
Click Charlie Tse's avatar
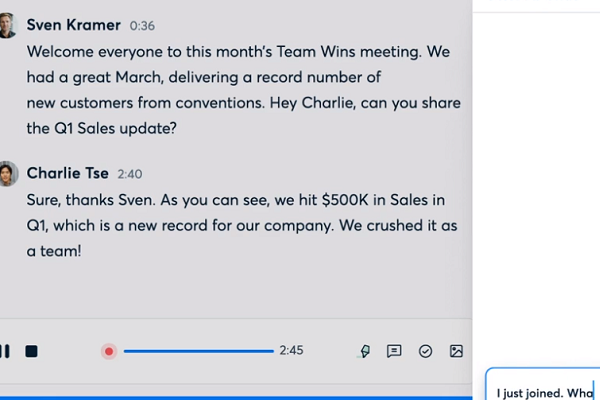(7, 173)
